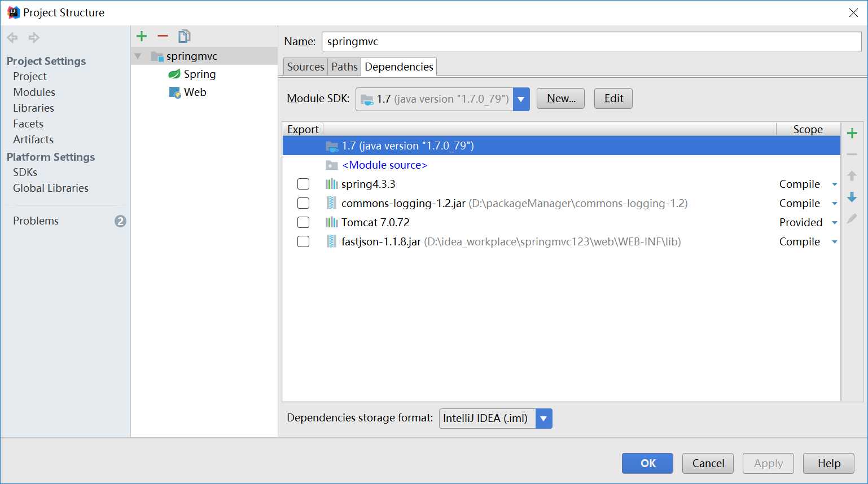Click the module Name input field

tap(591, 41)
